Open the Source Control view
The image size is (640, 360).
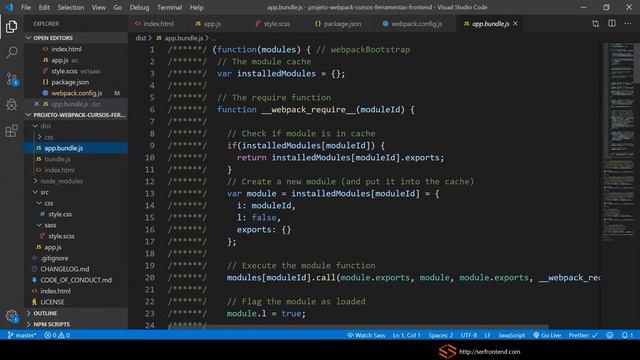pos(12,79)
